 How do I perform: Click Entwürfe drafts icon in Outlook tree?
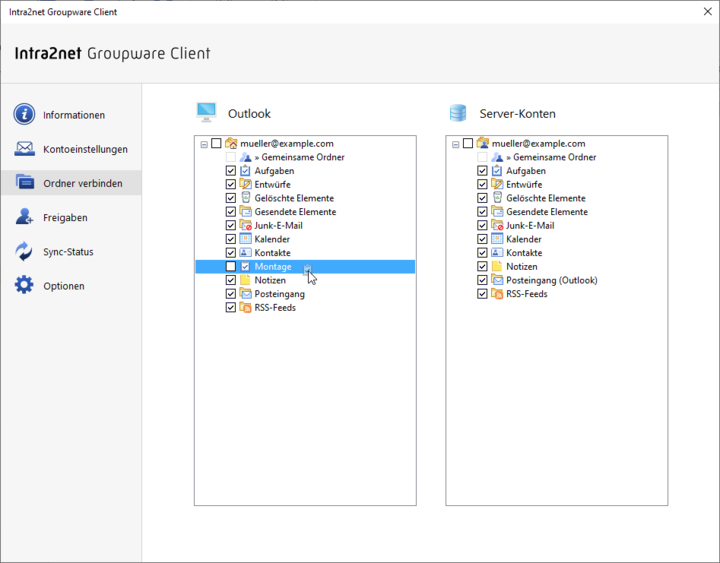point(246,184)
